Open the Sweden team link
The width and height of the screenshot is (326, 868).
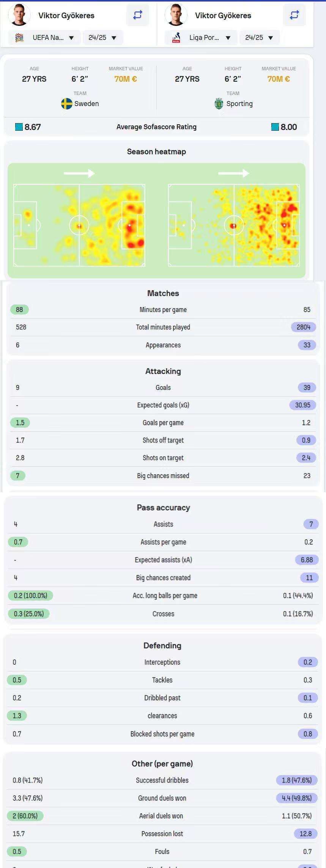(x=80, y=104)
